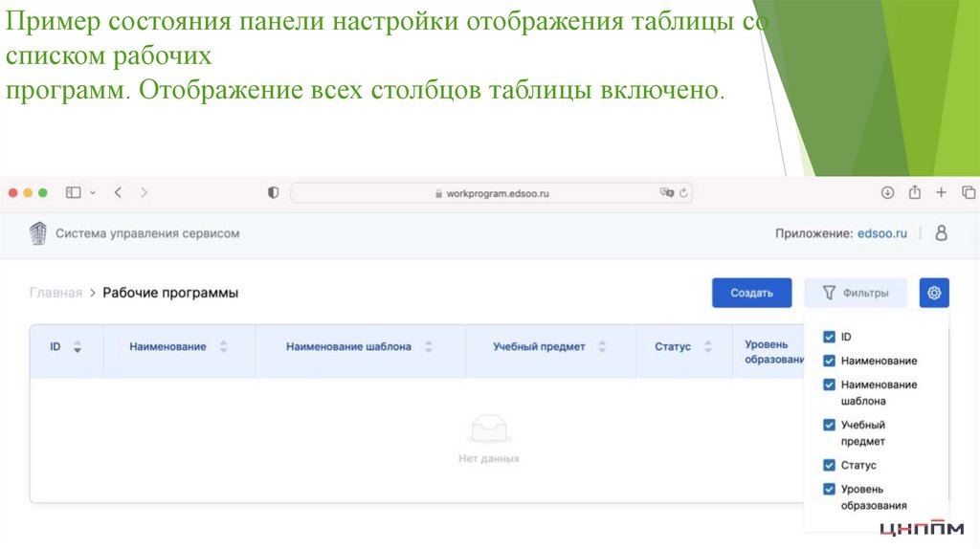
Task: Click the Рабочие программы breadcrumb text
Action: pyautogui.click(x=170, y=293)
